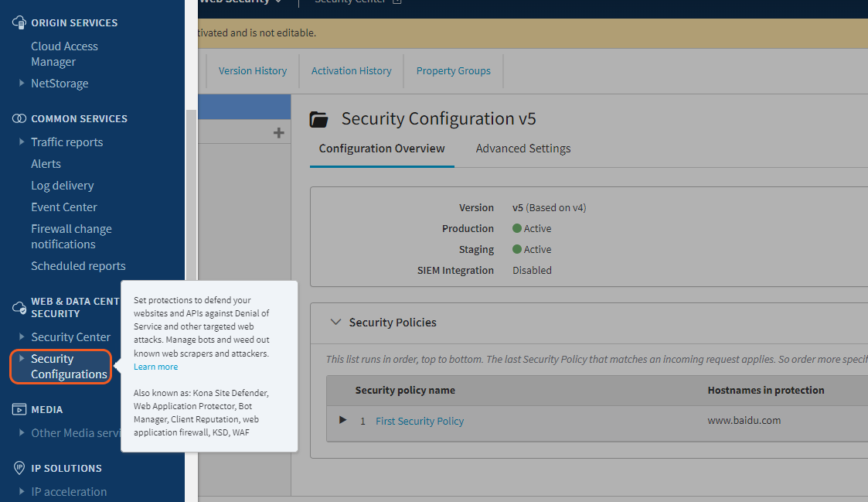Open Cloud Access Manager in sidebar
868x502 pixels.
pos(64,54)
